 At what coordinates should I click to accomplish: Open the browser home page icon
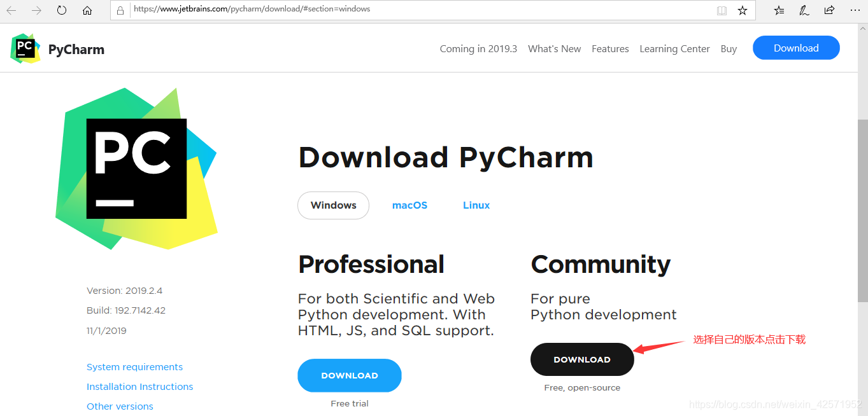(x=87, y=10)
